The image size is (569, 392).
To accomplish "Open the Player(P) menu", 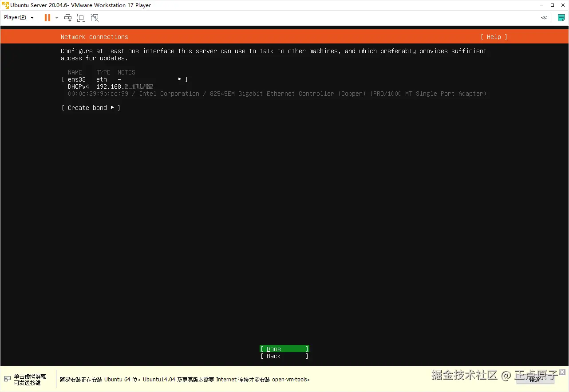I will point(19,18).
